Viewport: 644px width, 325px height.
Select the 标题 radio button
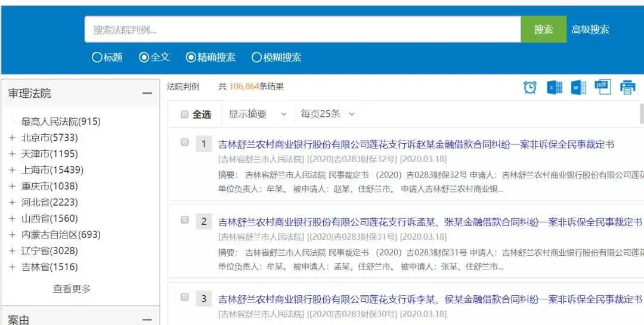(97, 57)
